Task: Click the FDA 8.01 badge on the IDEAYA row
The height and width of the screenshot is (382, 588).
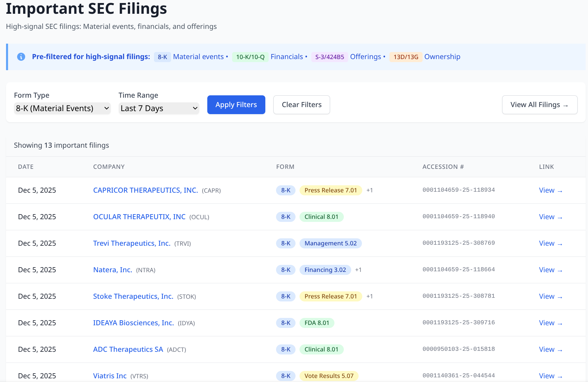Action: pos(317,323)
